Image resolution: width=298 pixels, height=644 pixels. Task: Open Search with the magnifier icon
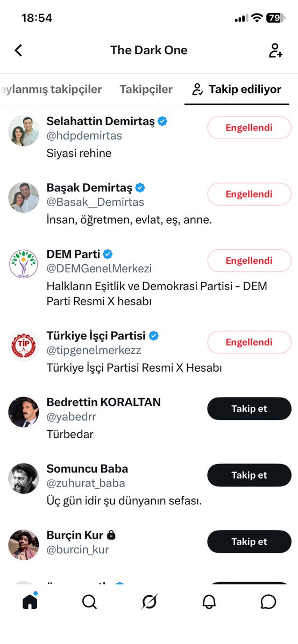[x=89, y=602]
